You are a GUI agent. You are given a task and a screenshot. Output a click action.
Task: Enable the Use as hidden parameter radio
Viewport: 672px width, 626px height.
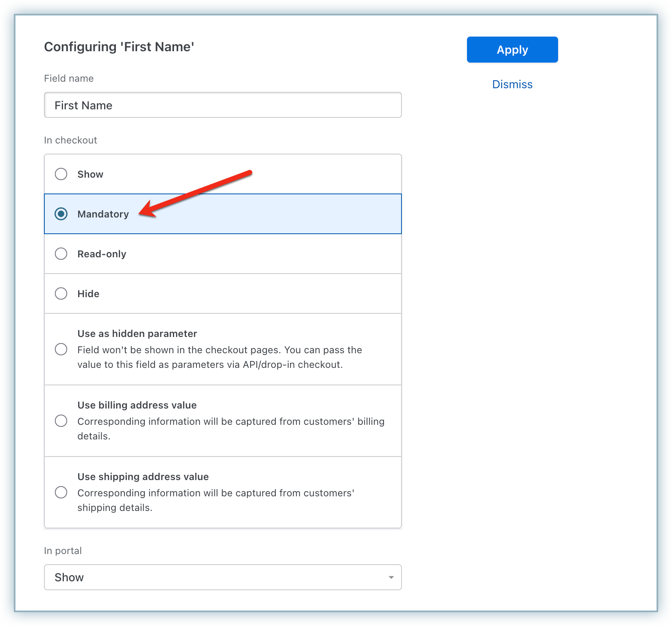coord(61,349)
